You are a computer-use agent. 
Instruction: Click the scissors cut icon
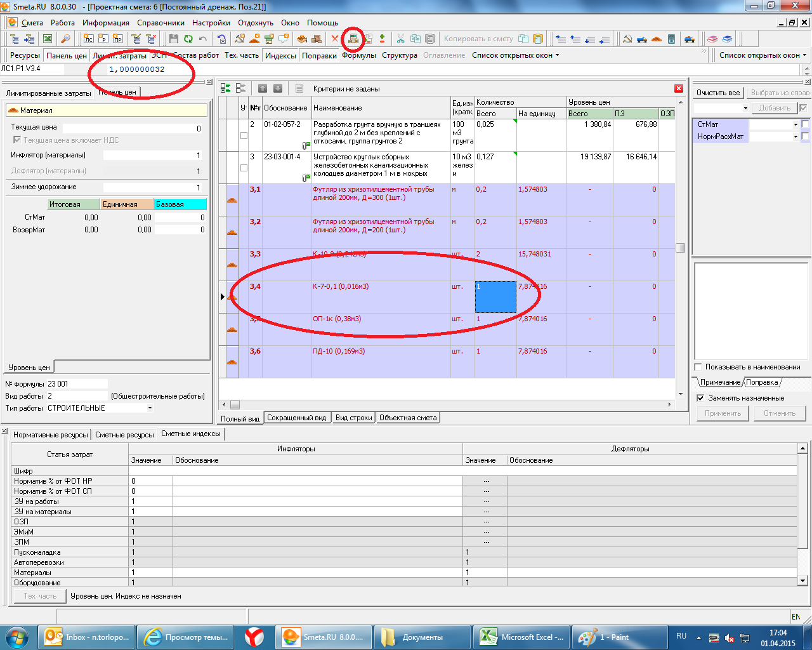[x=400, y=39]
